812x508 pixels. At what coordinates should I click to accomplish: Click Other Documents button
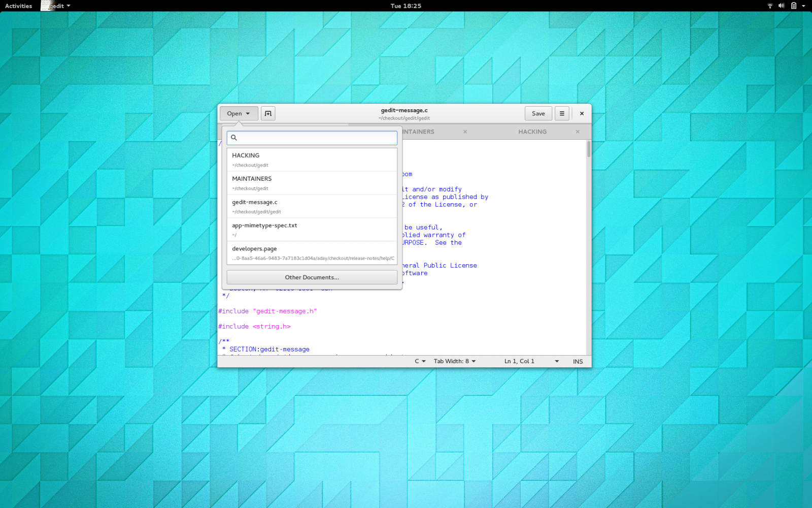point(312,277)
